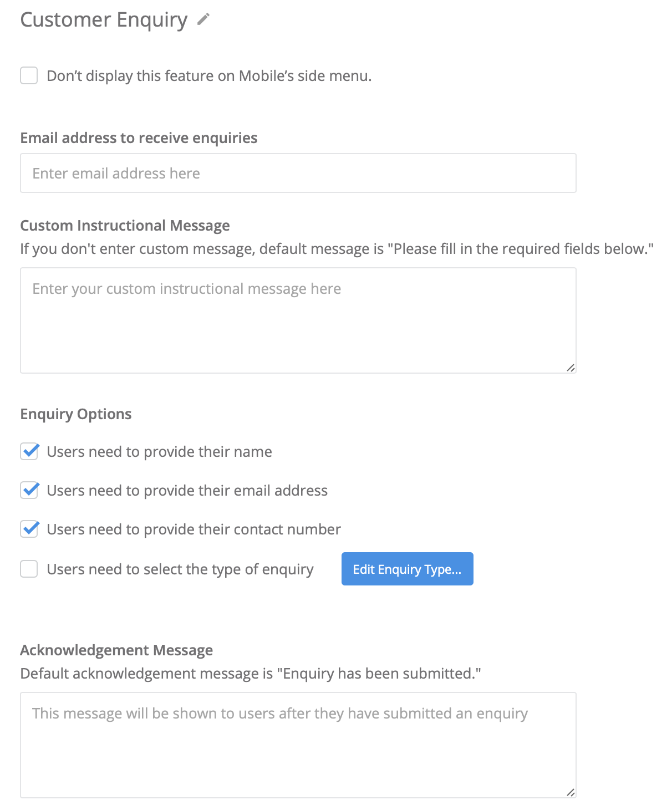The image size is (672, 805).
Task: Focus the enquiries email address input field
Action: coord(298,173)
